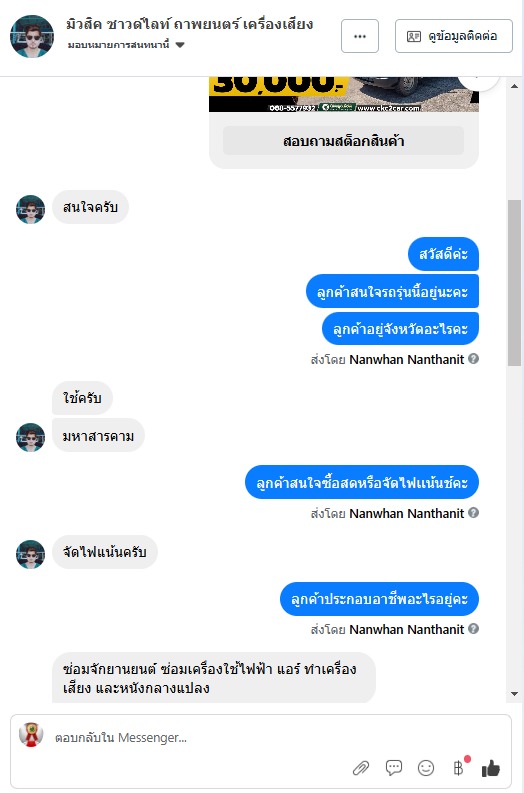Click the customer avatar beside สนใจครับ
The image size is (524, 793).
click(30, 209)
